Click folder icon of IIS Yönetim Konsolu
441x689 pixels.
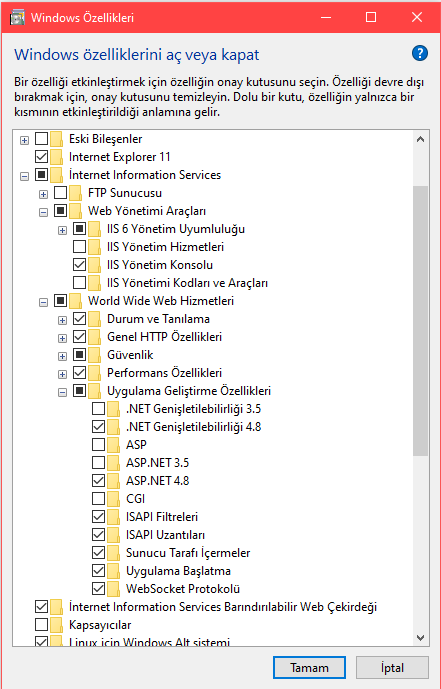point(94,265)
